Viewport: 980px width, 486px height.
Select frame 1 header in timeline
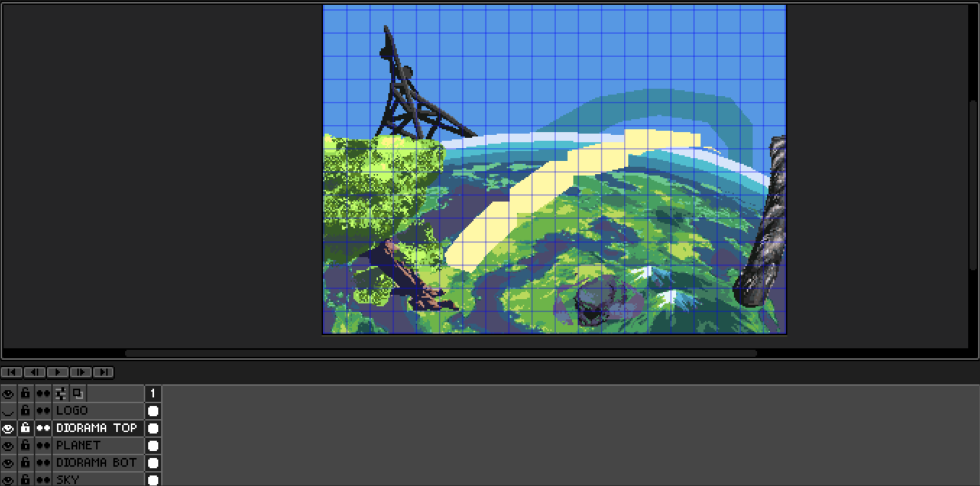pos(153,394)
